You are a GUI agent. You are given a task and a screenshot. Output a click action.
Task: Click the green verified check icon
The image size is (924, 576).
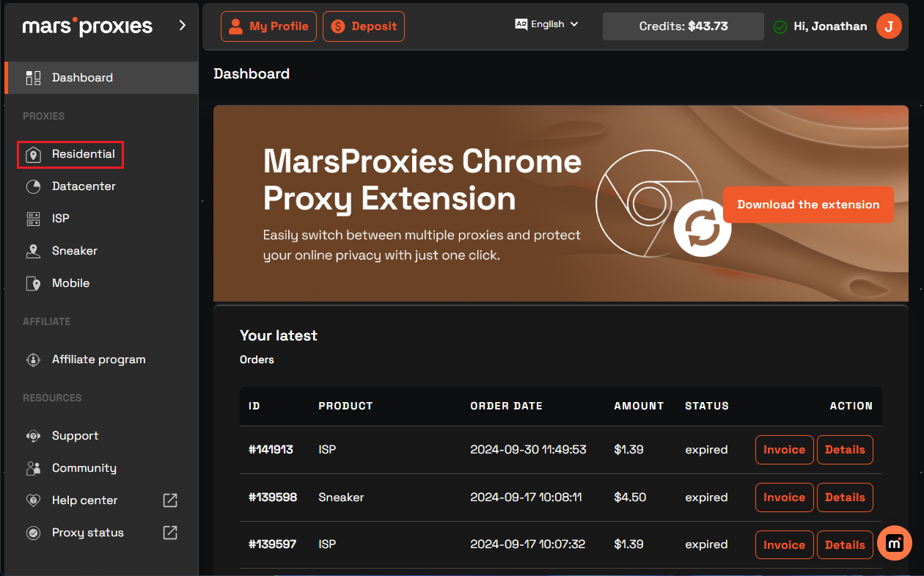pyautogui.click(x=780, y=26)
